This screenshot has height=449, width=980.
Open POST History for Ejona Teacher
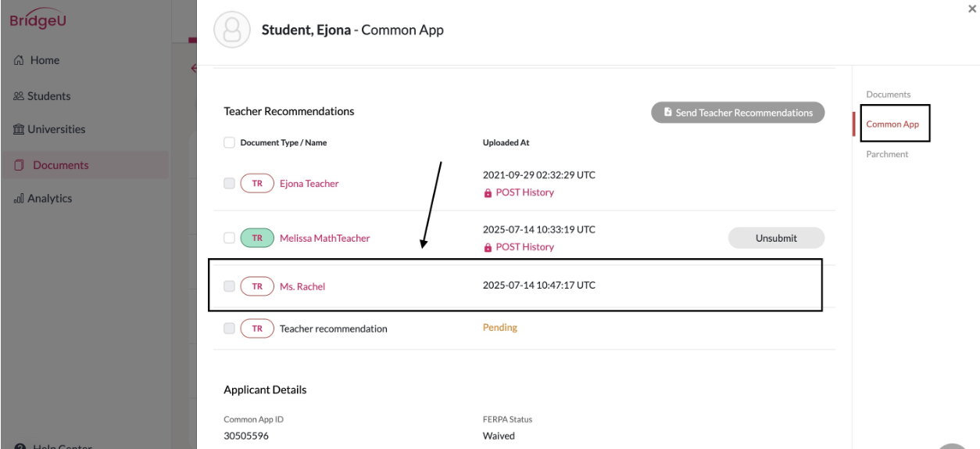[524, 192]
